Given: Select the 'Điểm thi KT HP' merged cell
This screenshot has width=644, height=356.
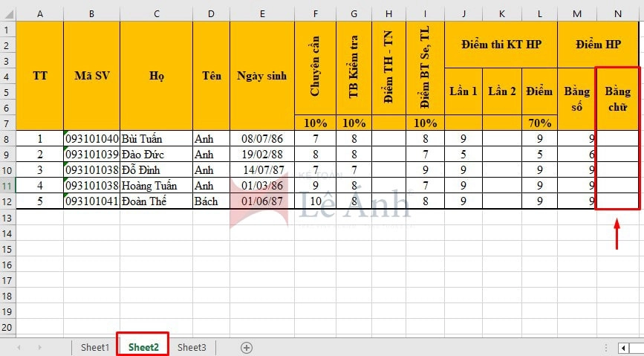Looking at the screenshot, I should (501, 45).
